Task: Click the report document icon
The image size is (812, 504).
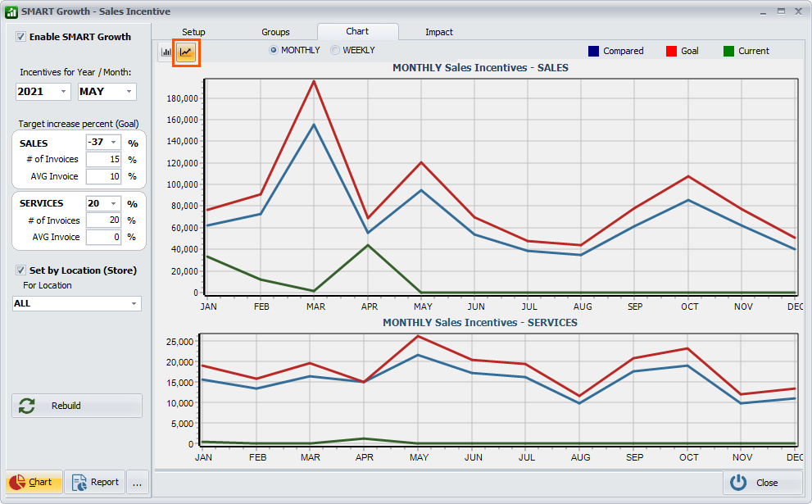Action: [x=79, y=482]
